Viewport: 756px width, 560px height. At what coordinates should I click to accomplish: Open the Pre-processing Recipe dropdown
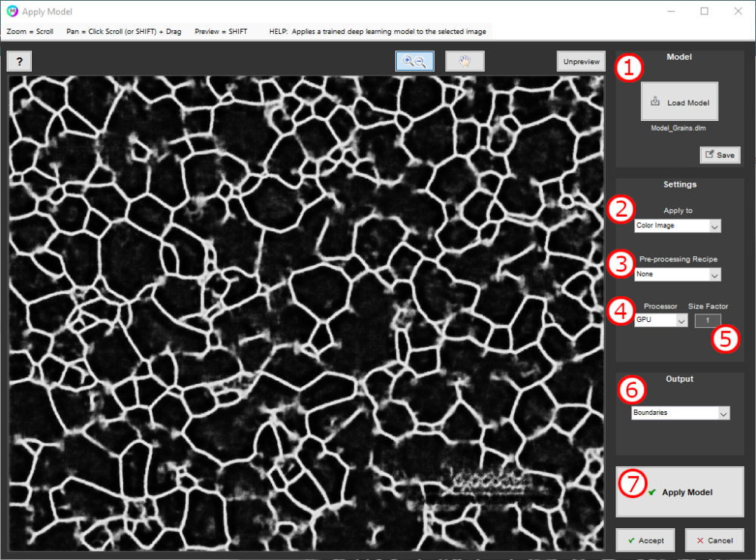(677, 274)
